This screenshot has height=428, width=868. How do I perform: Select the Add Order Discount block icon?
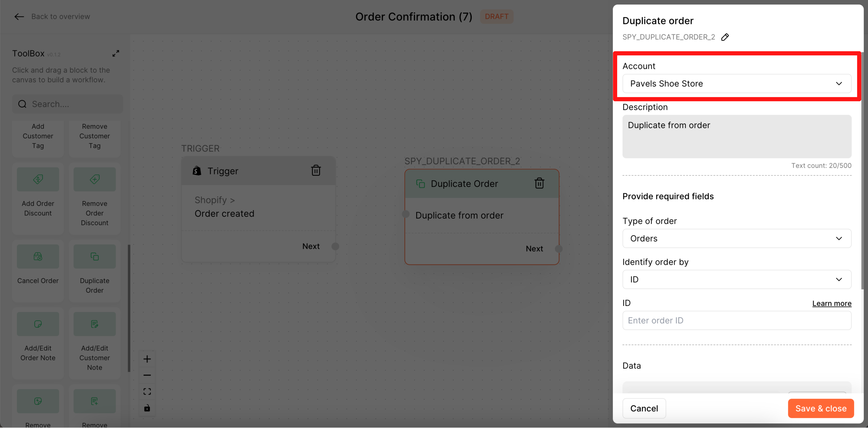click(38, 179)
